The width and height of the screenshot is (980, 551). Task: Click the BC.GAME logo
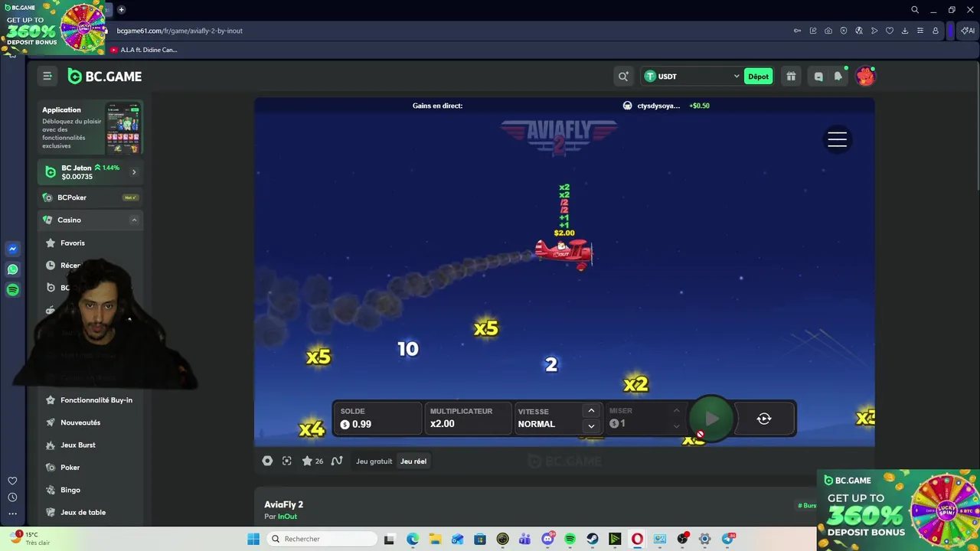click(105, 77)
